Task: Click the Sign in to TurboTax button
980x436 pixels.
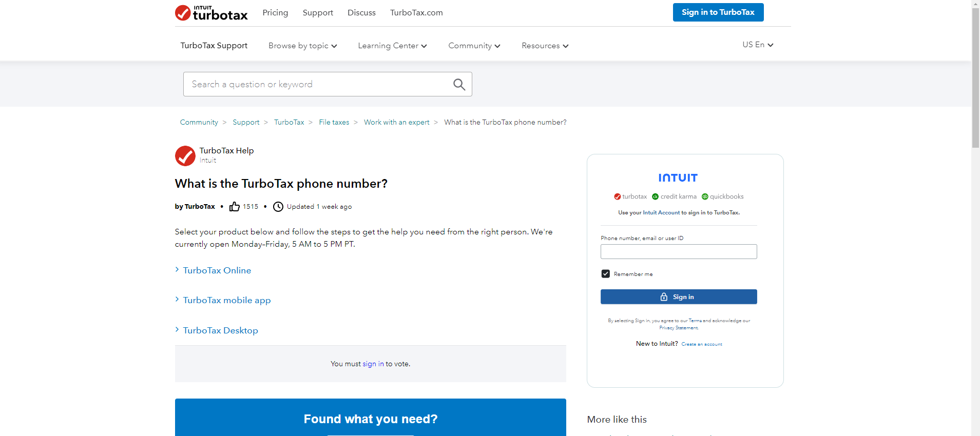Action: 718,12
